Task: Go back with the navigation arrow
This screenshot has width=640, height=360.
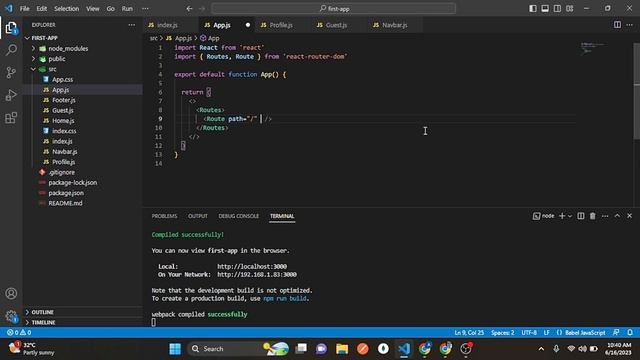Action: click(x=189, y=8)
